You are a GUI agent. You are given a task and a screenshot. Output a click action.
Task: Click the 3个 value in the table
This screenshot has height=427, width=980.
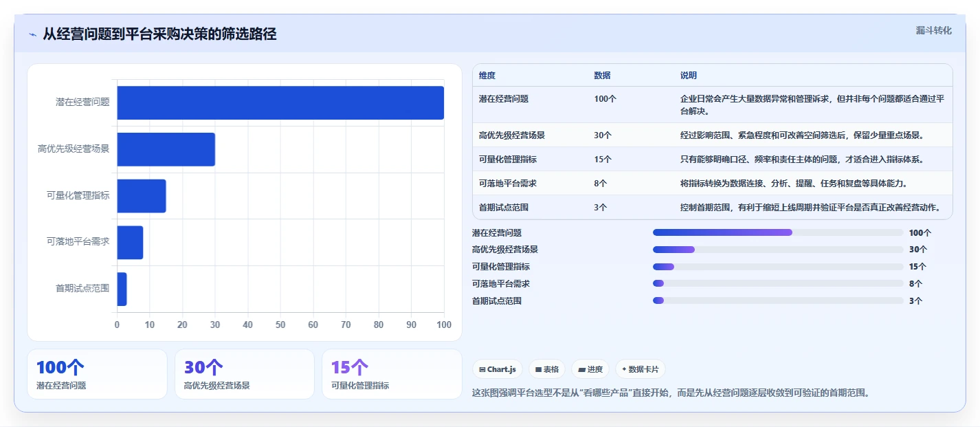(x=601, y=207)
